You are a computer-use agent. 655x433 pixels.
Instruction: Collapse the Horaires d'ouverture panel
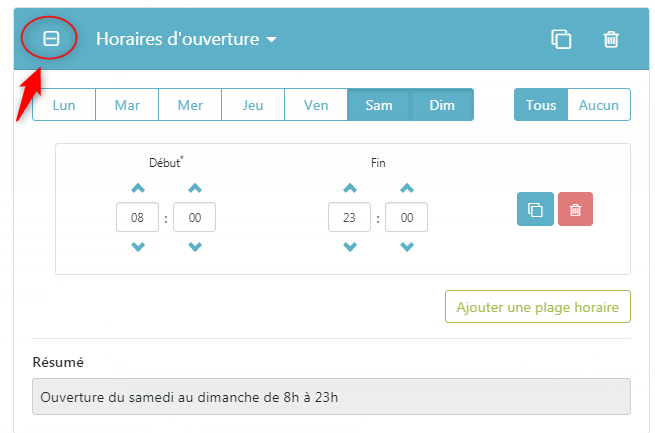[51, 39]
